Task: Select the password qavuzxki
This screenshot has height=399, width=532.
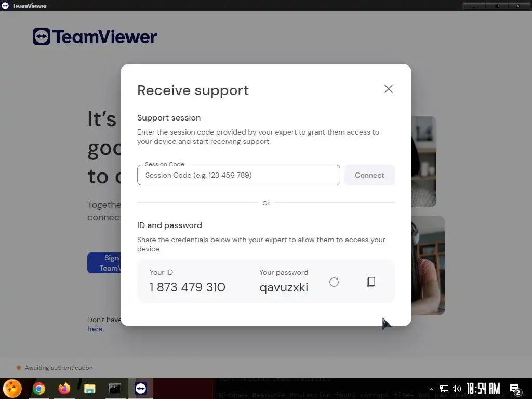Action: coord(284,287)
